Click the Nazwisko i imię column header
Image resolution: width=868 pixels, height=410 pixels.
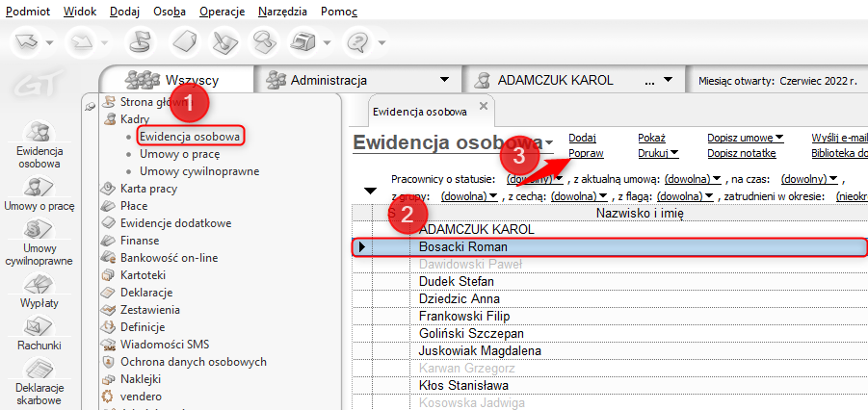click(639, 213)
